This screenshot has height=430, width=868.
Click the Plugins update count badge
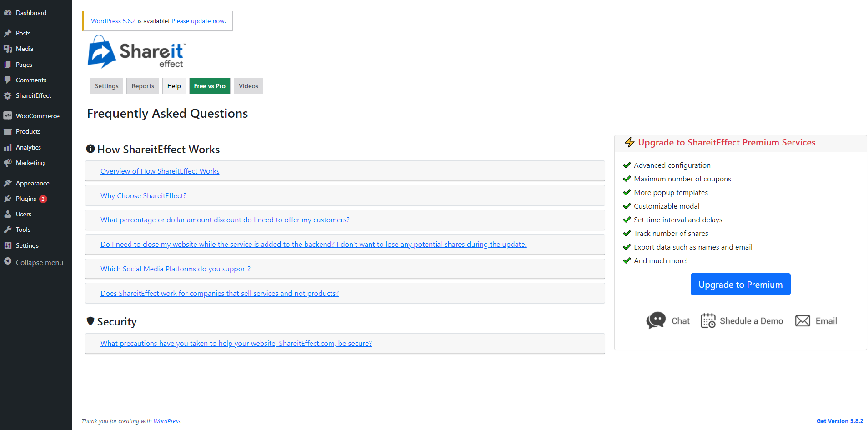point(43,199)
